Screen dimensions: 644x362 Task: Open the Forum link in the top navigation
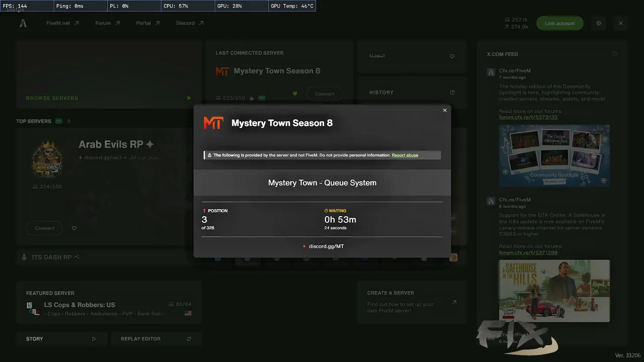click(108, 23)
